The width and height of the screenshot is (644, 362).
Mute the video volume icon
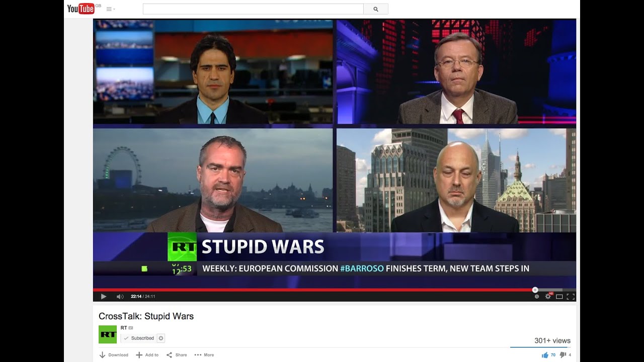coord(120,297)
